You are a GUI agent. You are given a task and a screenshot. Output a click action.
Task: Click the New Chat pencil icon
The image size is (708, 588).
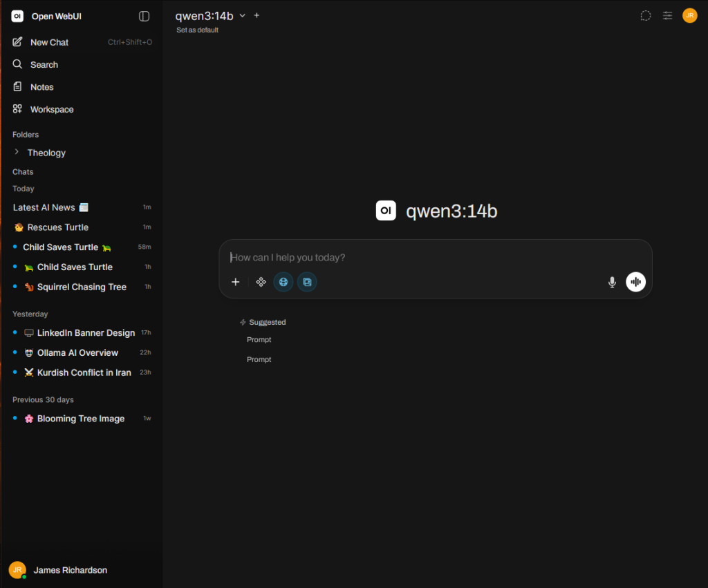pos(17,42)
